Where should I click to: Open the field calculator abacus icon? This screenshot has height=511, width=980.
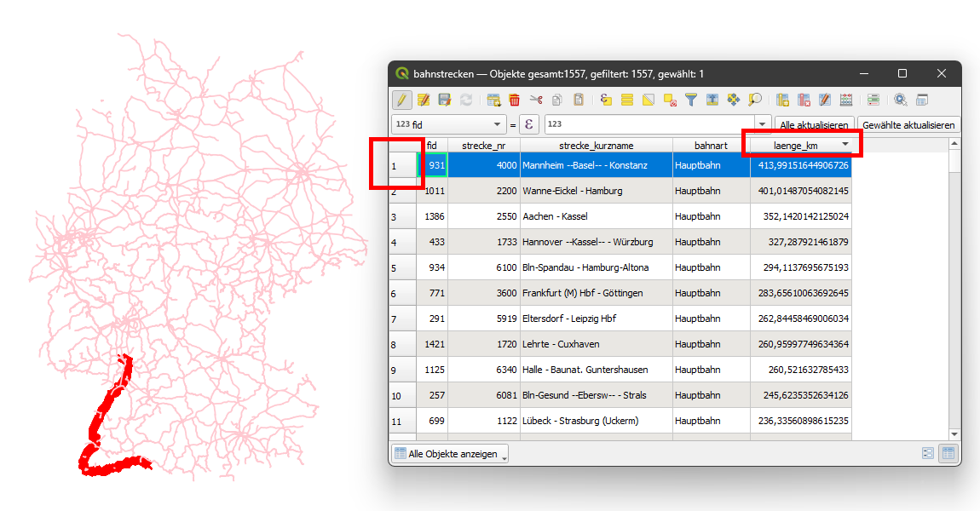(846, 100)
